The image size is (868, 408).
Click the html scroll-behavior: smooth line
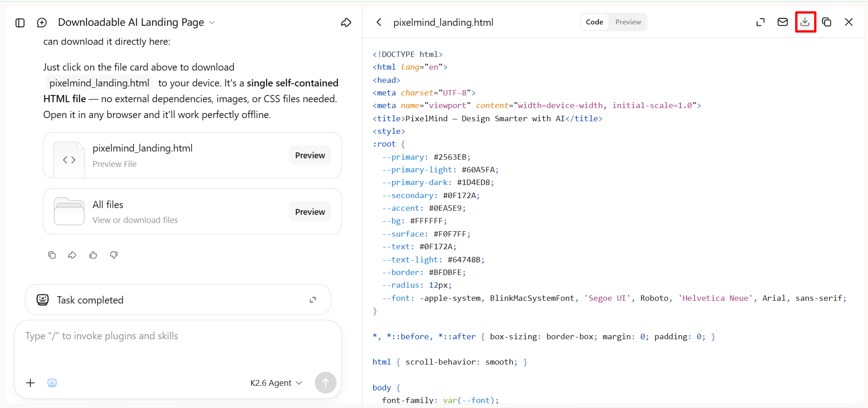pyautogui.click(x=450, y=362)
